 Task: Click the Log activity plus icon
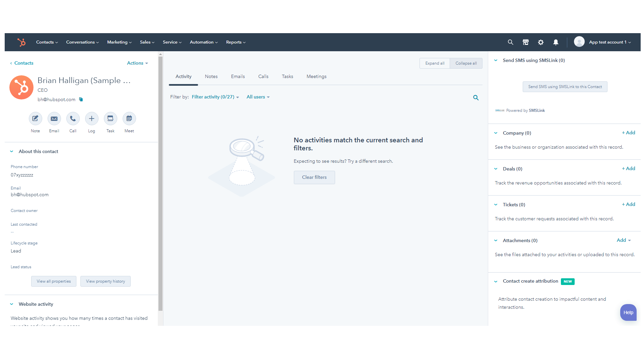coord(91,119)
